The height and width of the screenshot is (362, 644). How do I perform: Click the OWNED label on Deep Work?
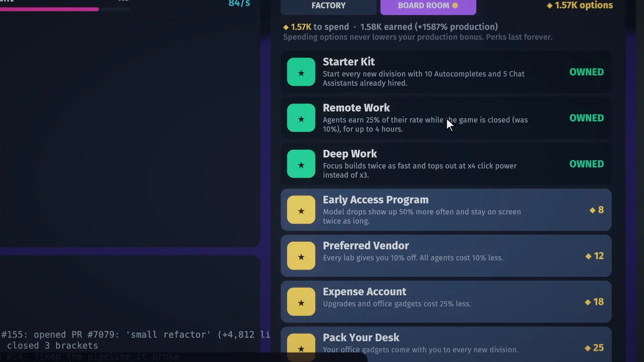(x=586, y=164)
